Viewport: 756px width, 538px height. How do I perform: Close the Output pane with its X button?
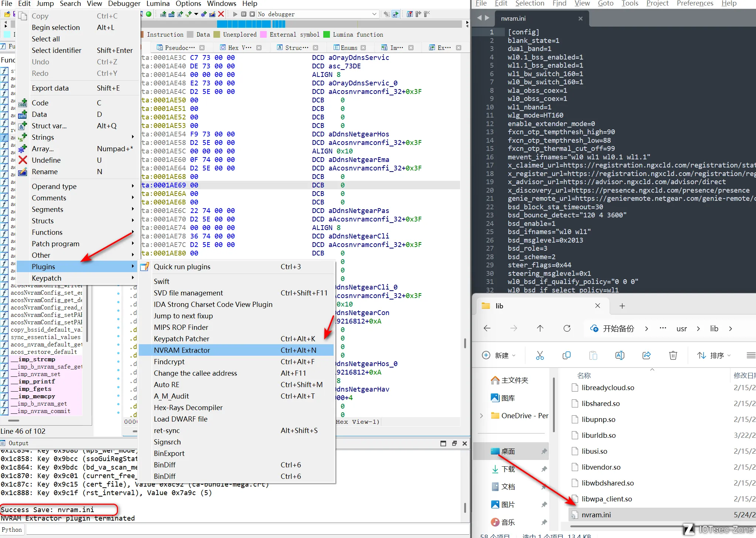coord(465,443)
